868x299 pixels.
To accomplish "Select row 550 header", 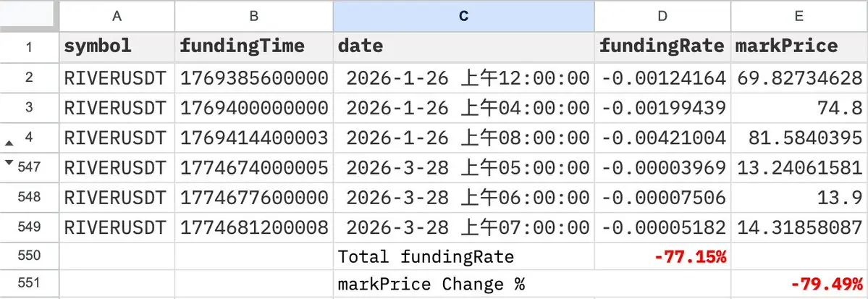I will coord(29,256).
